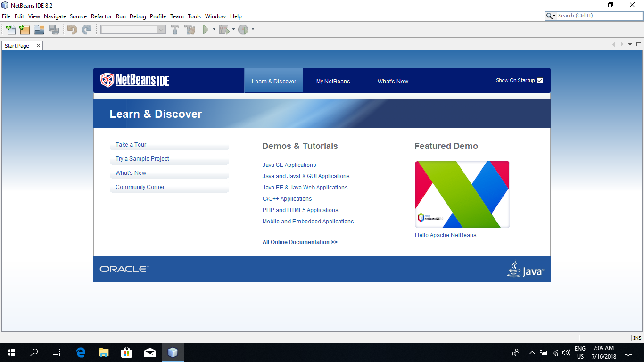The width and height of the screenshot is (644, 362).
Task: Click the New File toolbar icon
Action: pos(10,30)
